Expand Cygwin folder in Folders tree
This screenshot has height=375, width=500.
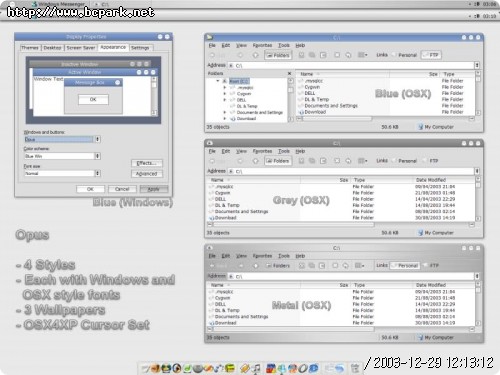click(225, 94)
